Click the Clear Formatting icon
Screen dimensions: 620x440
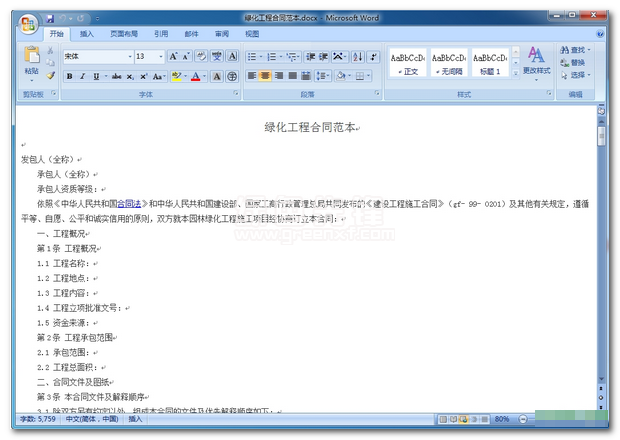201,57
